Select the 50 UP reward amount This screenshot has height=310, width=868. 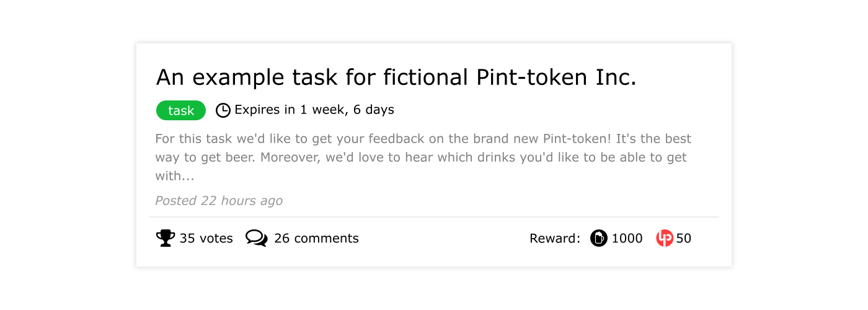tap(683, 238)
